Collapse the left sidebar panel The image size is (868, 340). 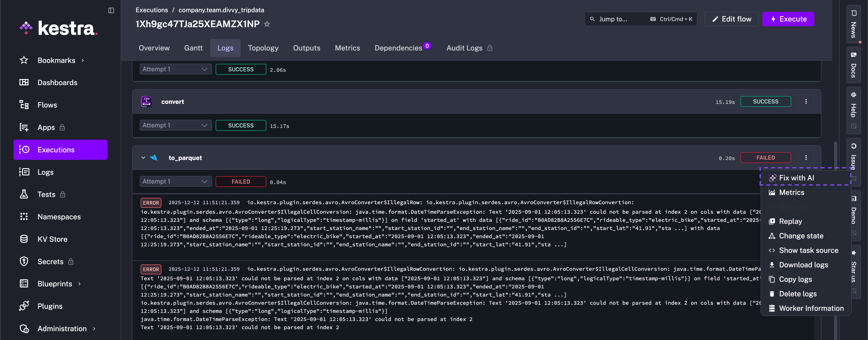pos(111,10)
